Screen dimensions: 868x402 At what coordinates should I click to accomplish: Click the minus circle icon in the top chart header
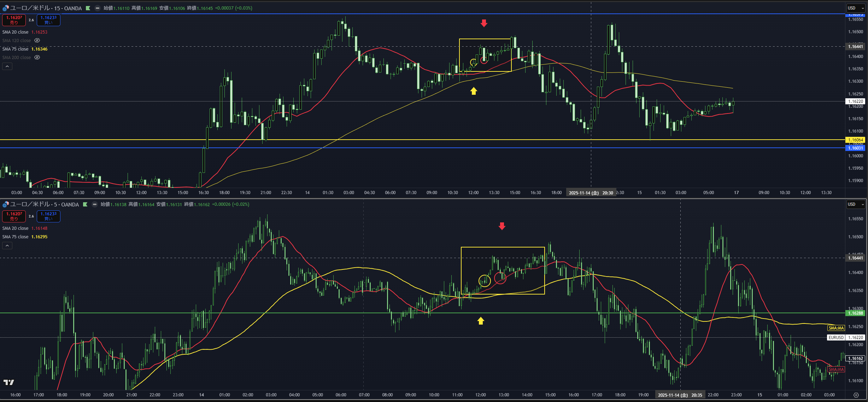tap(98, 8)
